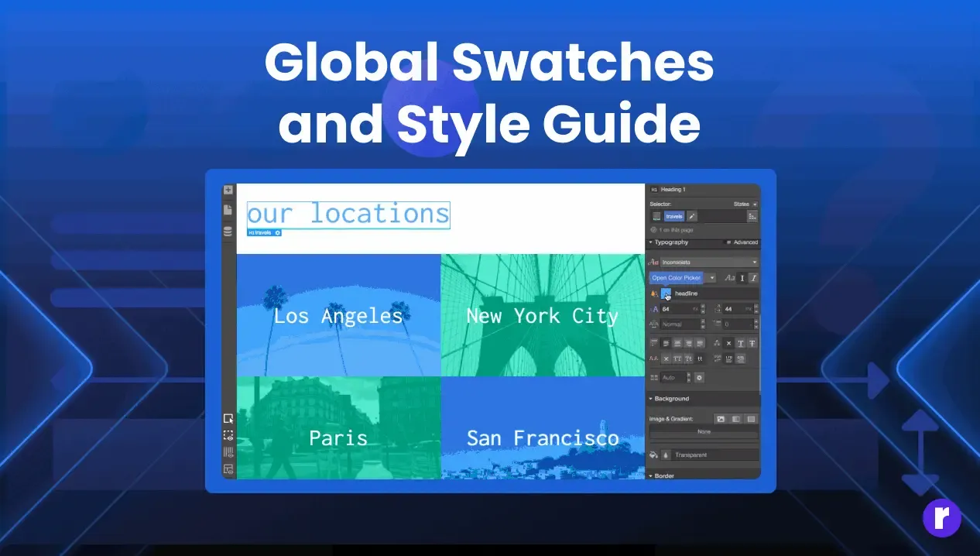Collapse the Background section
The image size is (980, 556).
(x=670, y=399)
